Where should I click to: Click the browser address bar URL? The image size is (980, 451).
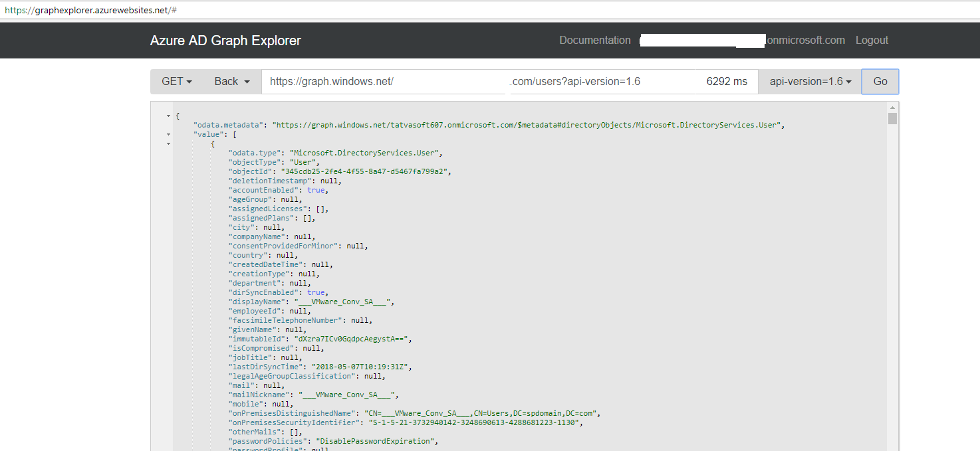tap(90, 11)
